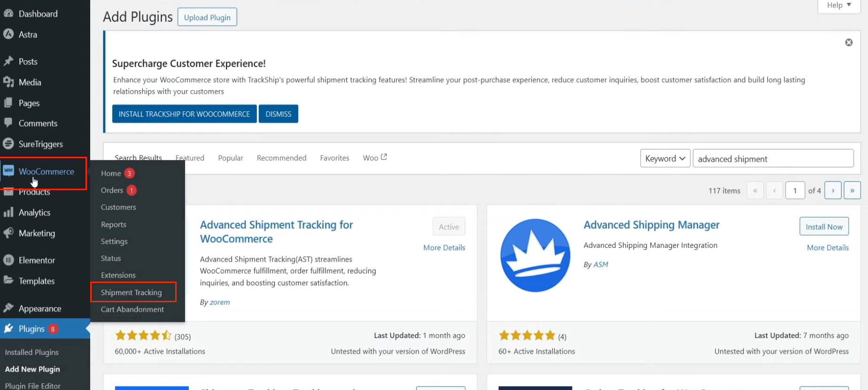Open the Advanced Shipping Manager title link
This screenshot has width=868, height=390.
[x=651, y=225]
